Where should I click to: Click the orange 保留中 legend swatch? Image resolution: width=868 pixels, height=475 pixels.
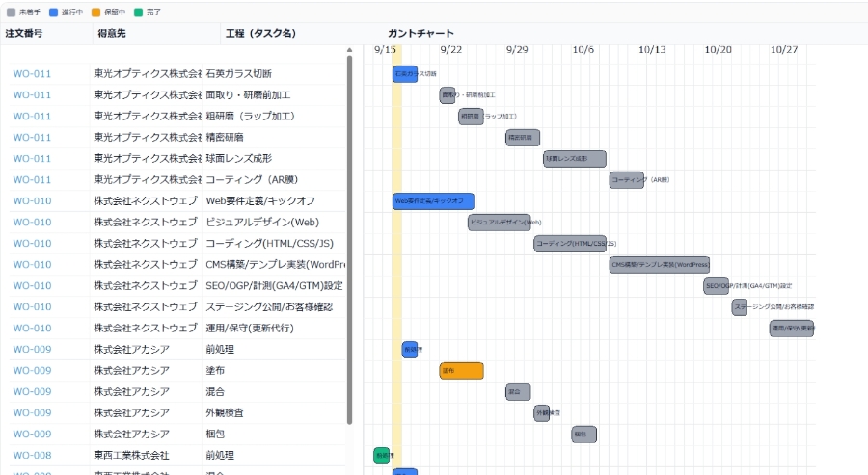95,12
